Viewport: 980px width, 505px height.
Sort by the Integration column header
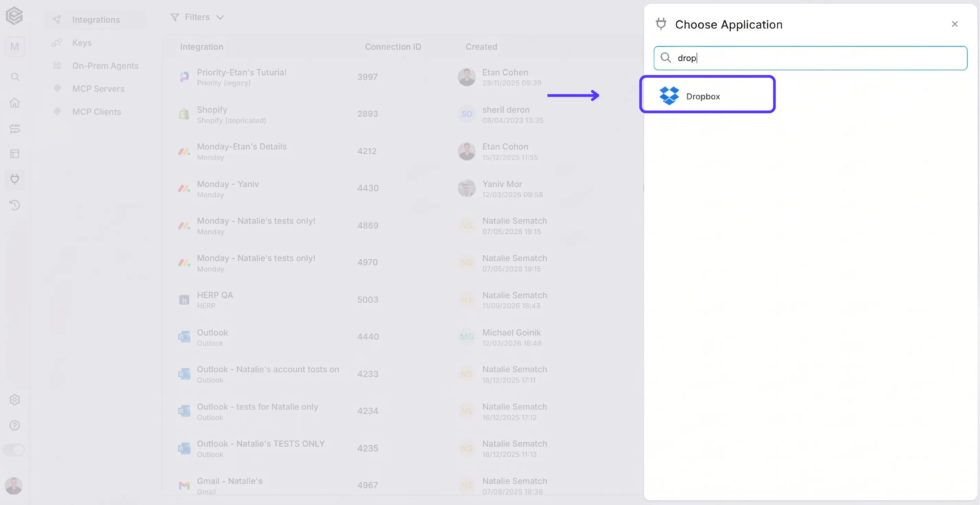[x=201, y=47]
